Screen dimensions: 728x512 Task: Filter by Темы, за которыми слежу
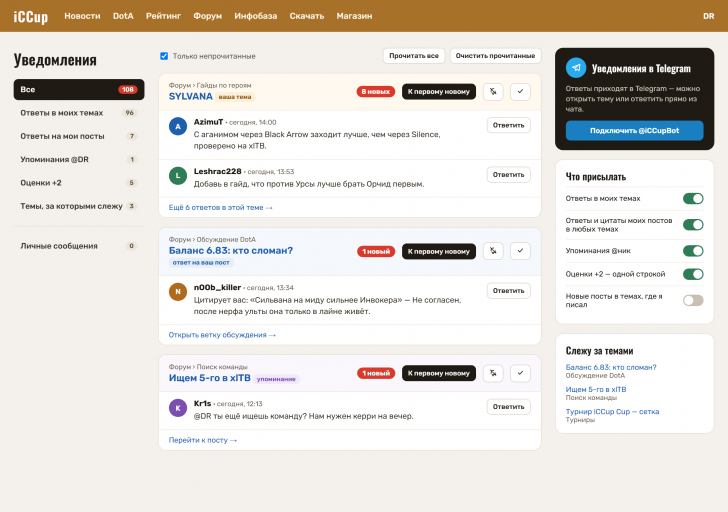(79, 206)
